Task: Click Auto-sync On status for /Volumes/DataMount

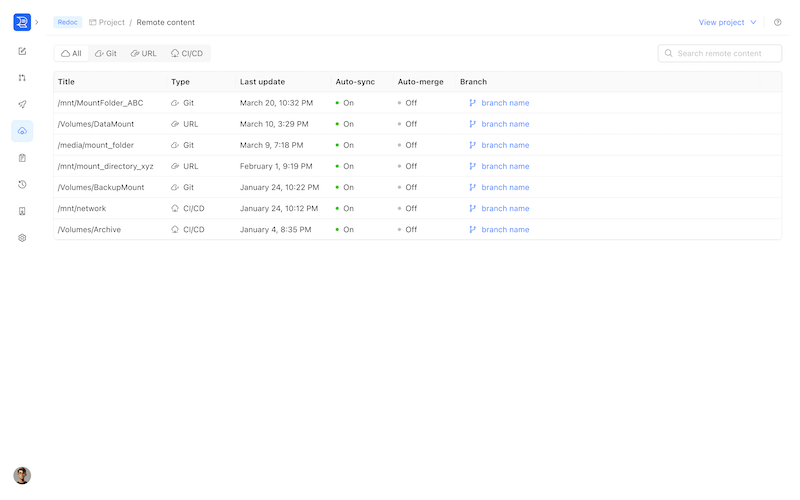Action: coord(345,124)
